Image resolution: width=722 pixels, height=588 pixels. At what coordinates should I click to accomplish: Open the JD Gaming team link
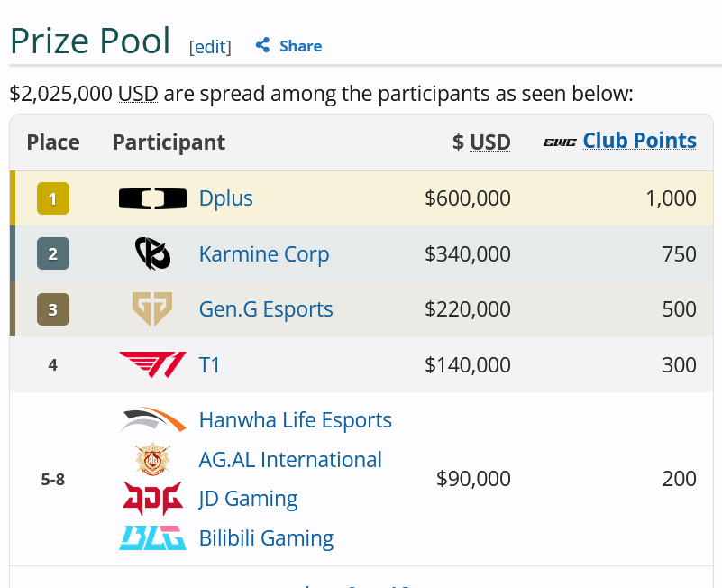(248, 499)
